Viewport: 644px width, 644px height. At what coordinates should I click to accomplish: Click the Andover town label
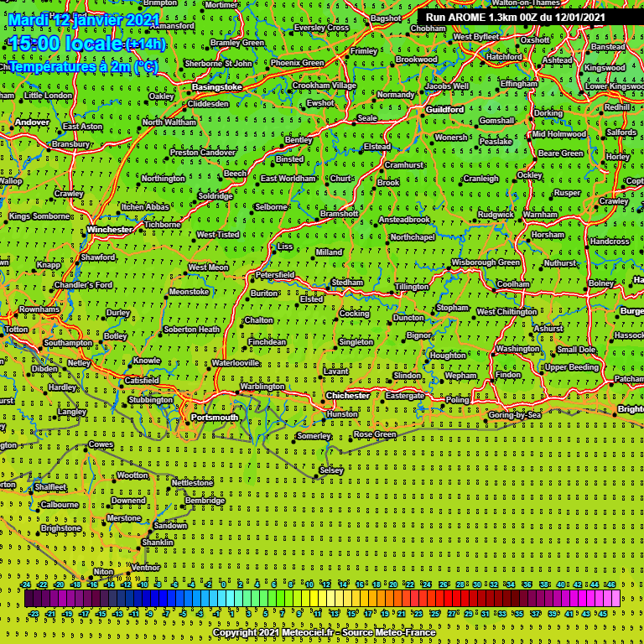32,122
